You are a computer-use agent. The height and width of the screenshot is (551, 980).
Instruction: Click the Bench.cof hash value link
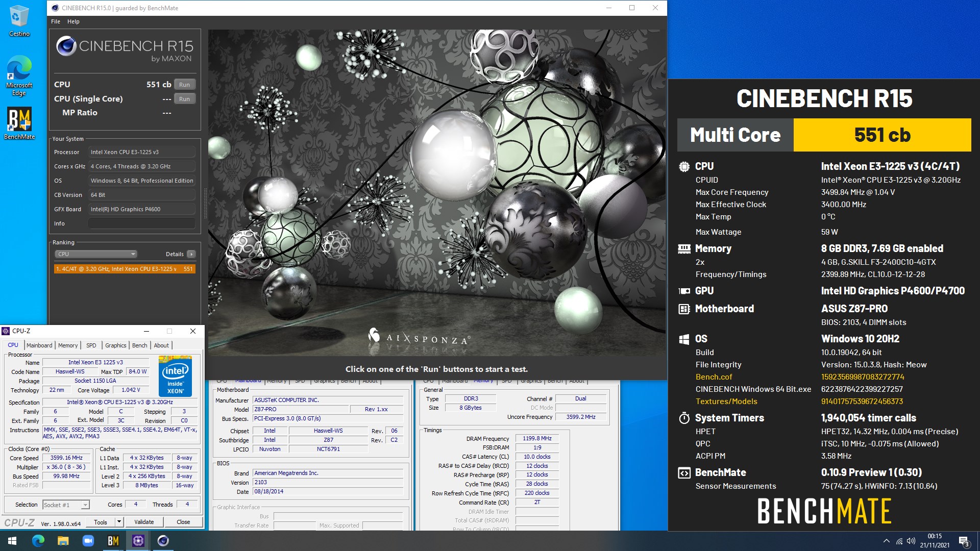coord(862,377)
